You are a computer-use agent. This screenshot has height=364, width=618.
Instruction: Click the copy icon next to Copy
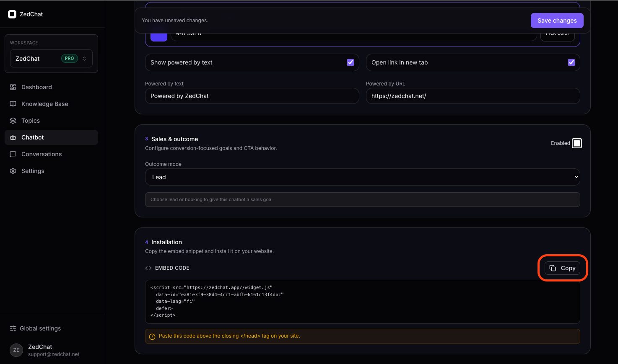coord(553,268)
